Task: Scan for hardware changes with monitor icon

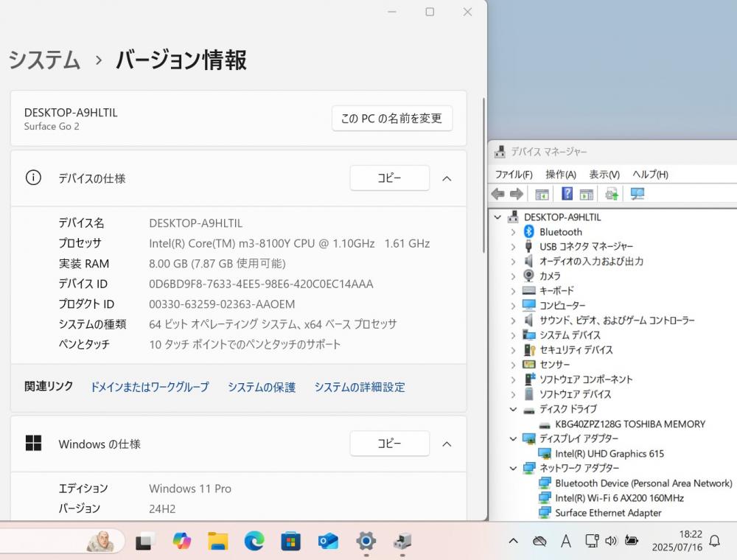Action: (x=638, y=194)
